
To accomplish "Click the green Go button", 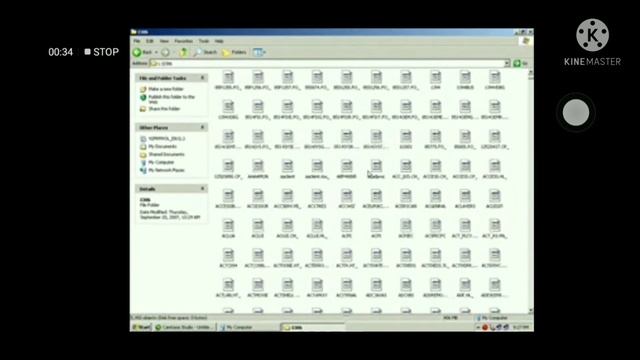I will tap(520, 63).
